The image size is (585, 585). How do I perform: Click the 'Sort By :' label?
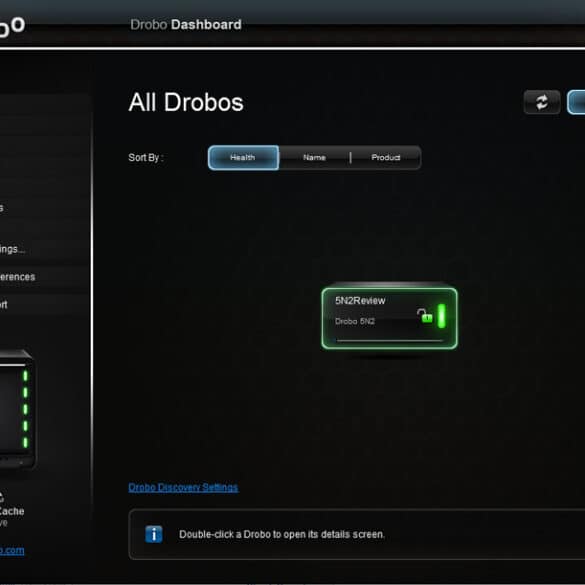[146, 157]
